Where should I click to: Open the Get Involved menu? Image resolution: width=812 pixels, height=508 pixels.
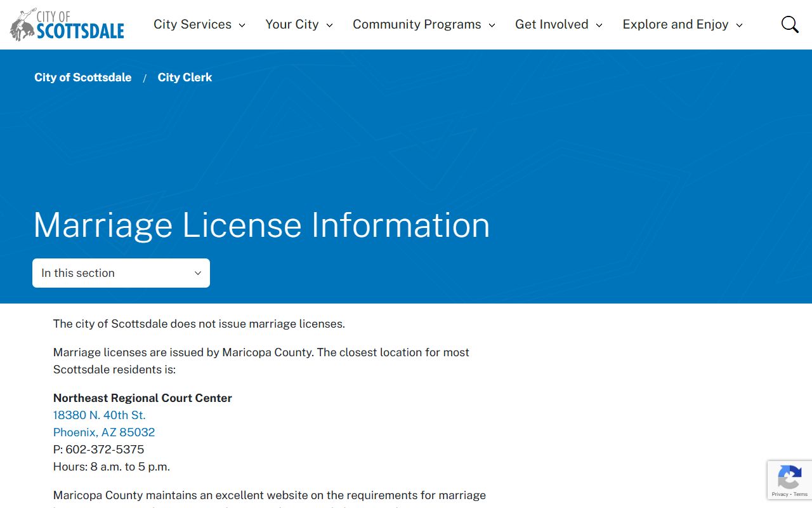pyautogui.click(x=558, y=25)
